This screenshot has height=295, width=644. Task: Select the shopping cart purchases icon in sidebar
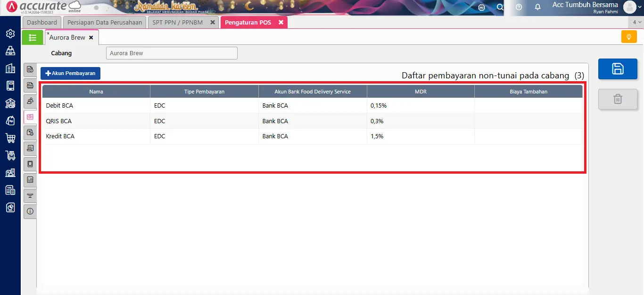tap(10, 137)
